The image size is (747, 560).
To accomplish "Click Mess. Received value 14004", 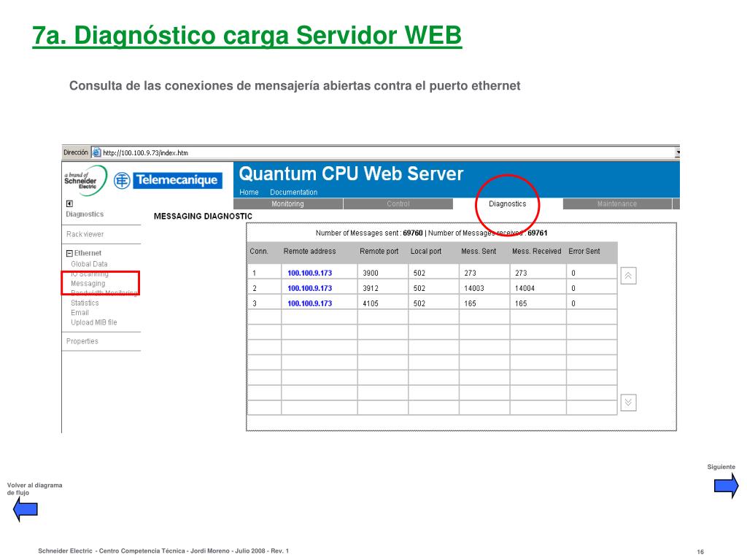I will click(525, 288).
